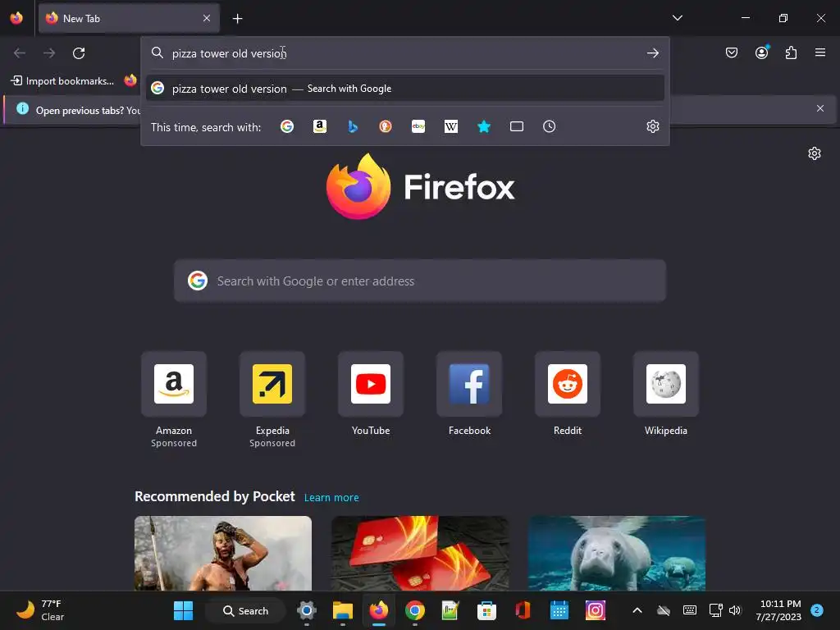Open the weather widget showing 77°F
This screenshot has width=840, height=630.
click(x=40, y=610)
